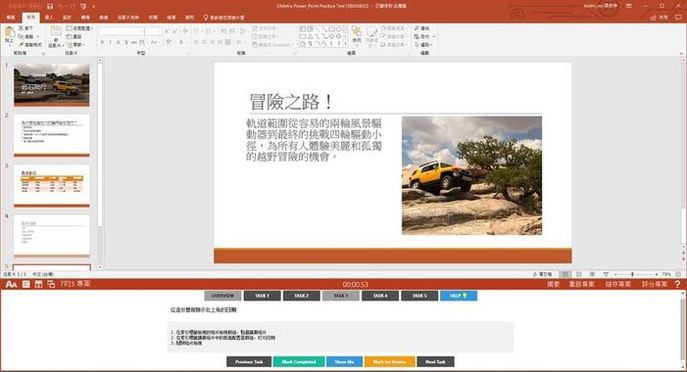Reset the slide layout
687x372 pixels.
point(74,36)
